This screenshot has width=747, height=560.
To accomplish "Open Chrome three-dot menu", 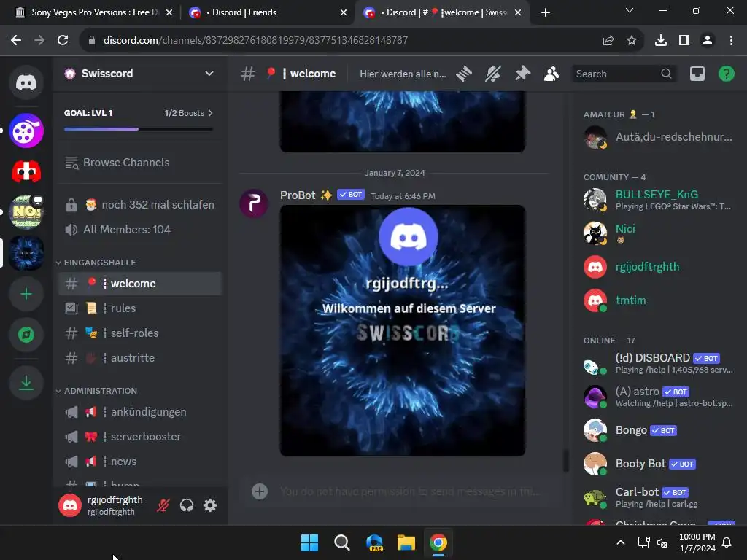I will tap(731, 41).
